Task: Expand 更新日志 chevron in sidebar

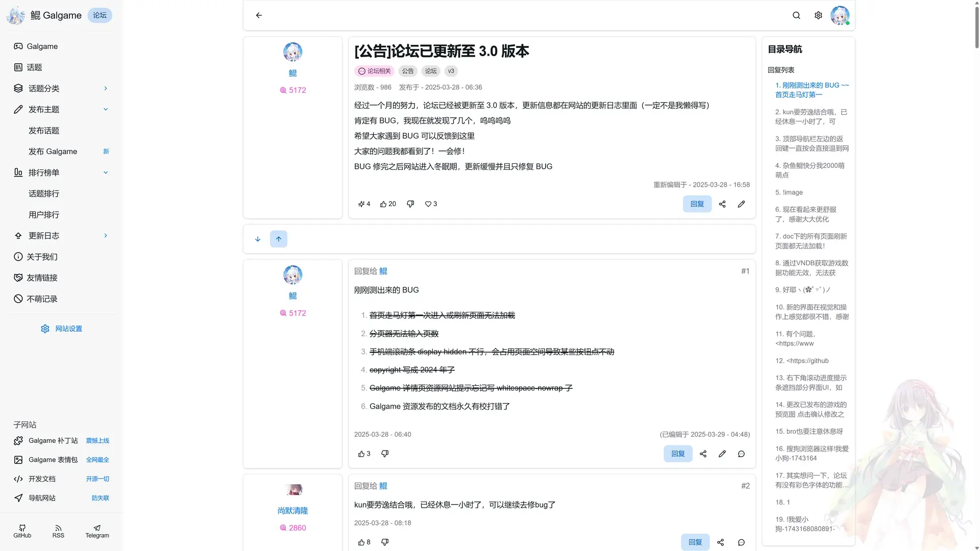Action: pos(106,236)
